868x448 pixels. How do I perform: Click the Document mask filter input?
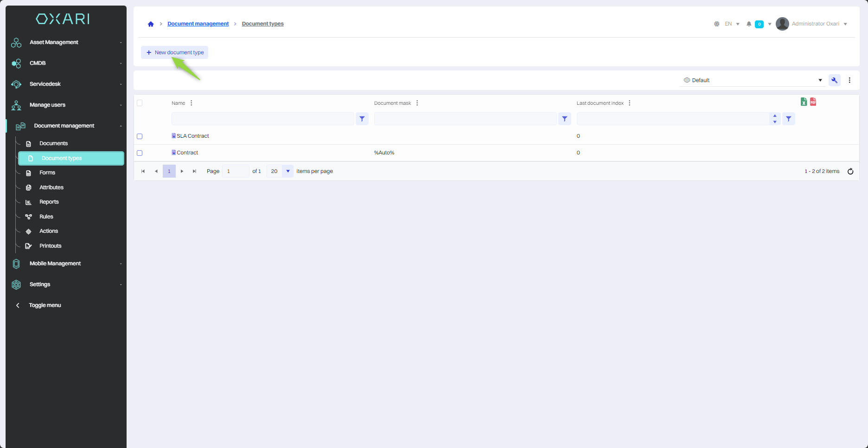(x=465, y=119)
